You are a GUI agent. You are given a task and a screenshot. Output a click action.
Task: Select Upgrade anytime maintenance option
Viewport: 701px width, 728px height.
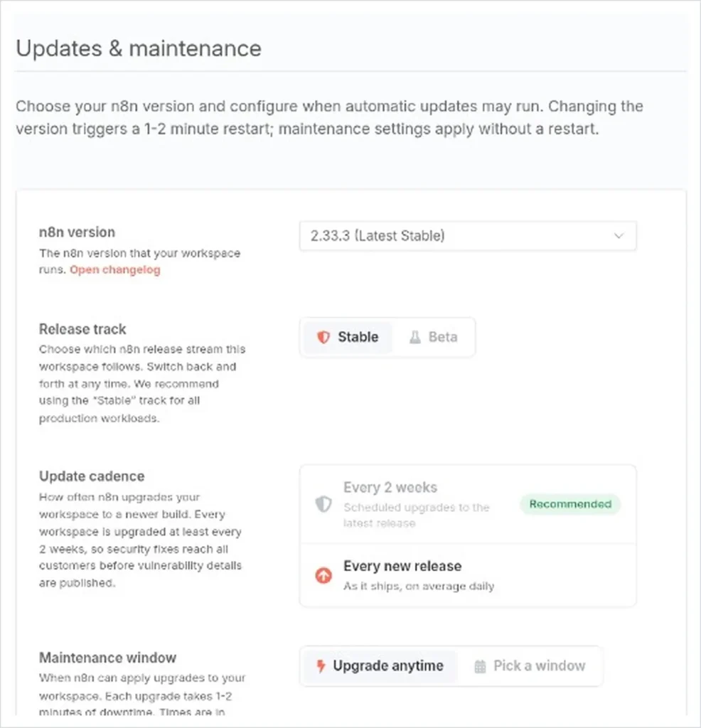[380, 666]
